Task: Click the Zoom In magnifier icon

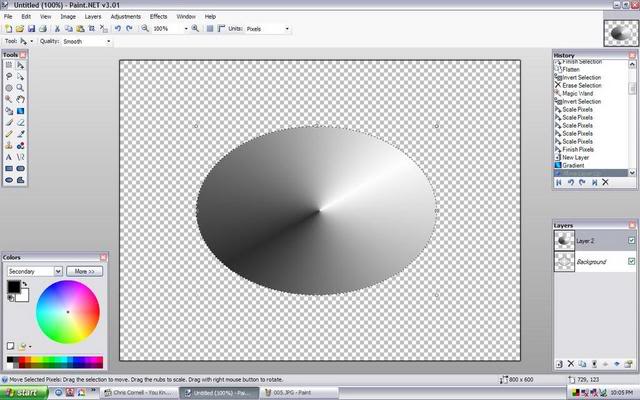Action: (195, 29)
